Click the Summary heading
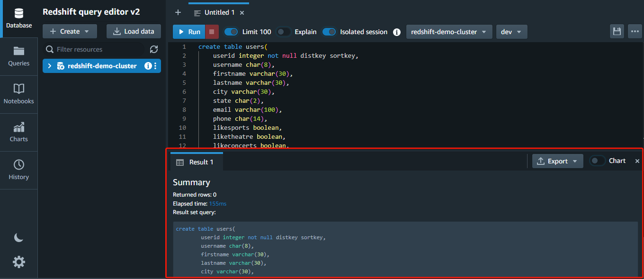Viewport: 644px width, 279px height. click(191, 182)
